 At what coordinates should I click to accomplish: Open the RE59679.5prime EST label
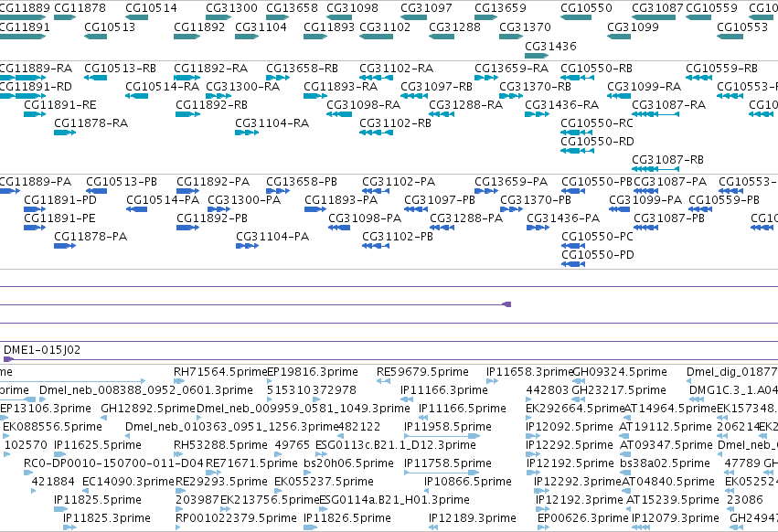pyautogui.click(x=422, y=372)
